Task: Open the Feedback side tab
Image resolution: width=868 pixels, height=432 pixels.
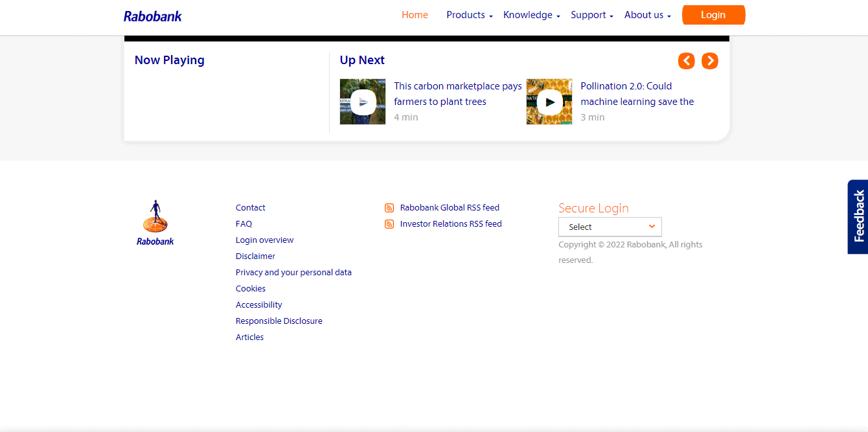Action: point(858,216)
